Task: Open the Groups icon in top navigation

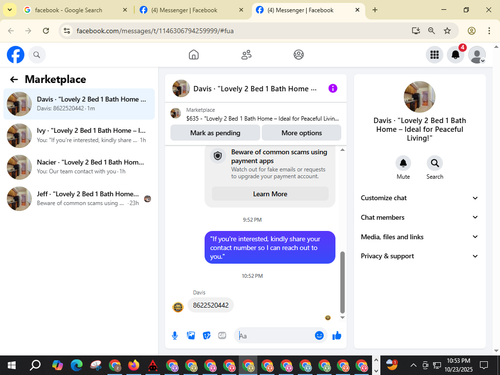Action: coord(298,55)
